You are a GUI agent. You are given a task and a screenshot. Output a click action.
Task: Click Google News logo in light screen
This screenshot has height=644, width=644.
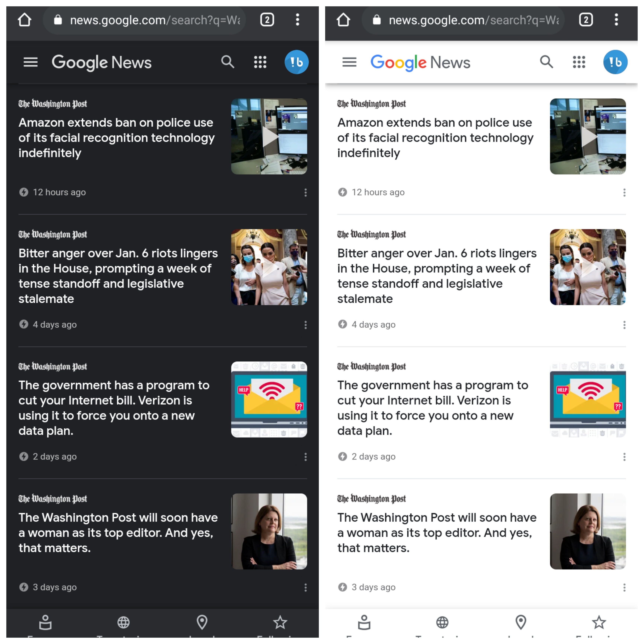pos(420,63)
